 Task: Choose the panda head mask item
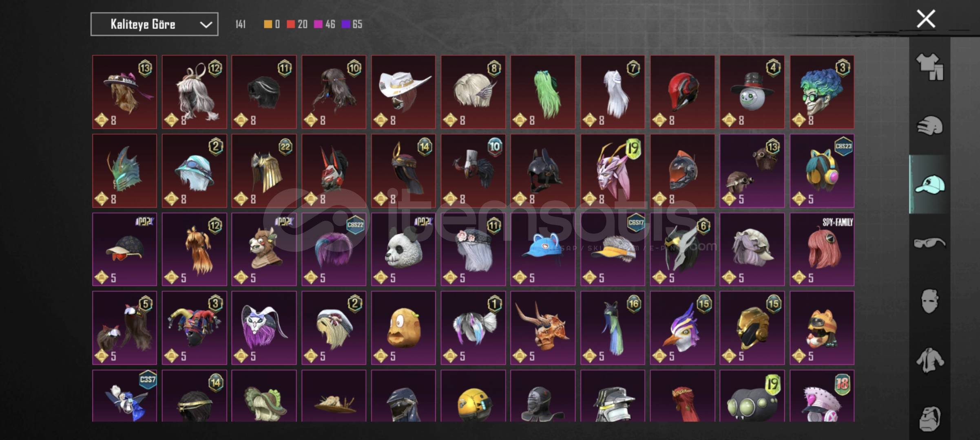pos(403,249)
